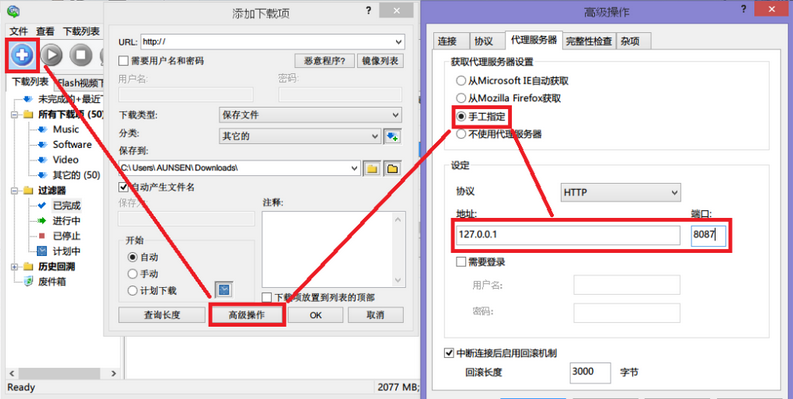
Task: Click the 取消 button
Action: [375, 315]
